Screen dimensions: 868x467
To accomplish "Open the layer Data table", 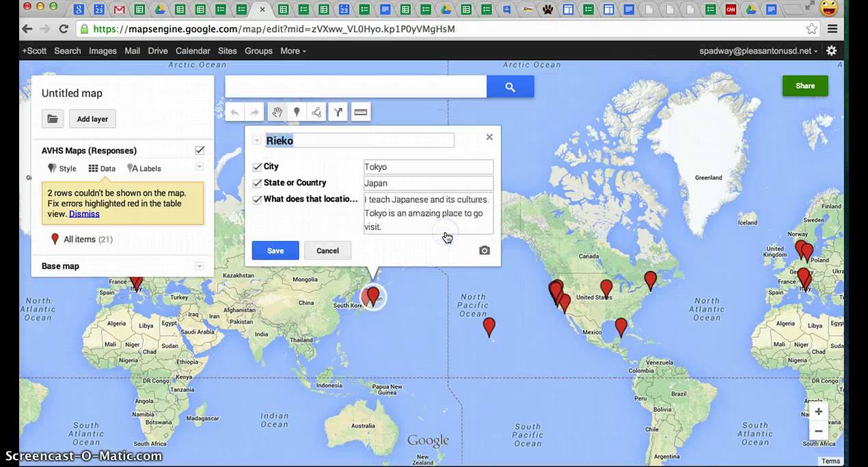I will (102, 169).
